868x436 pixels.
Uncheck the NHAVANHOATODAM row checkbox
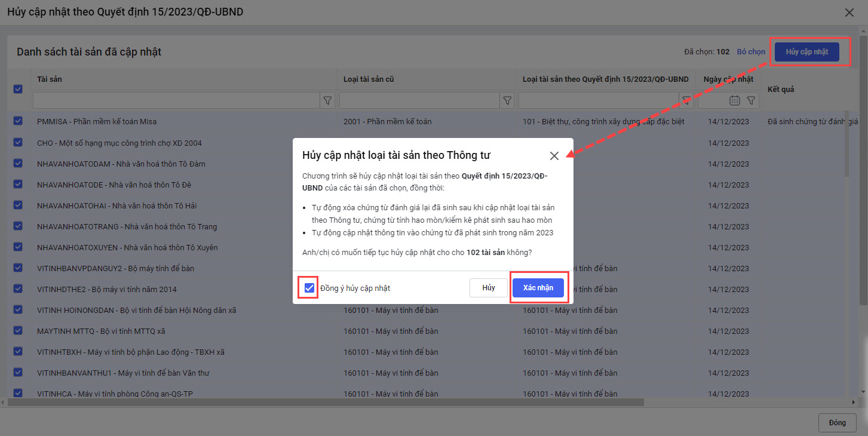point(18,164)
